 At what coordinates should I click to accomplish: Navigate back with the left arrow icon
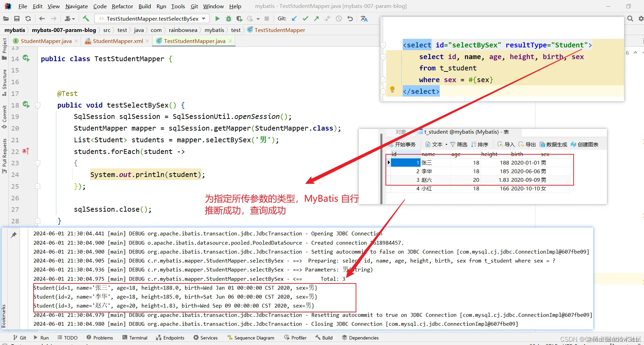tap(42, 19)
